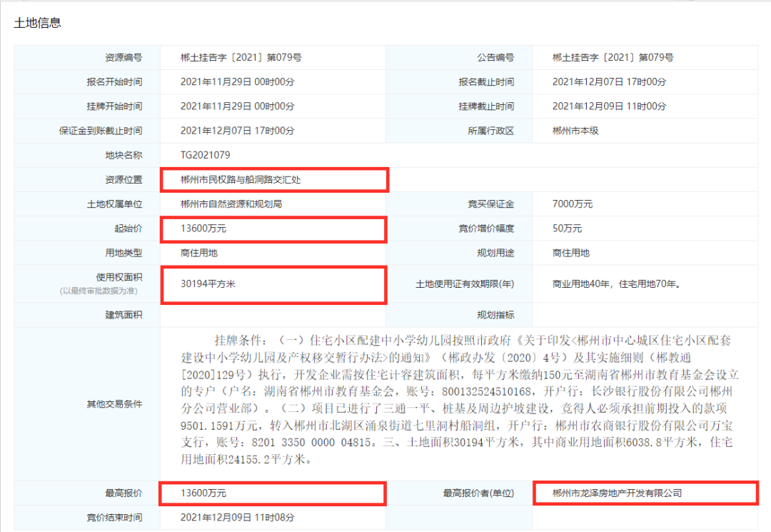Click the 规划用途 label
Viewport: 771px width, 532px height.
[495, 254]
